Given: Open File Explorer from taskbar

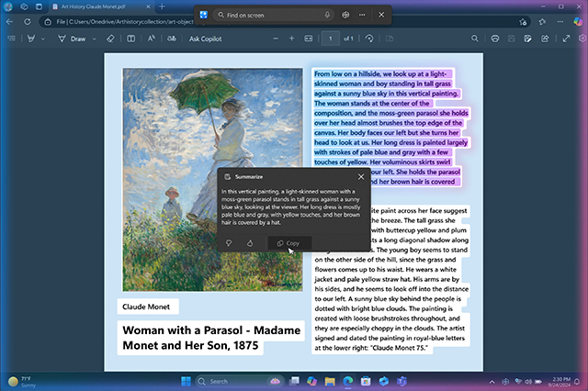Looking at the screenshot, I should [x=330, y=381].
